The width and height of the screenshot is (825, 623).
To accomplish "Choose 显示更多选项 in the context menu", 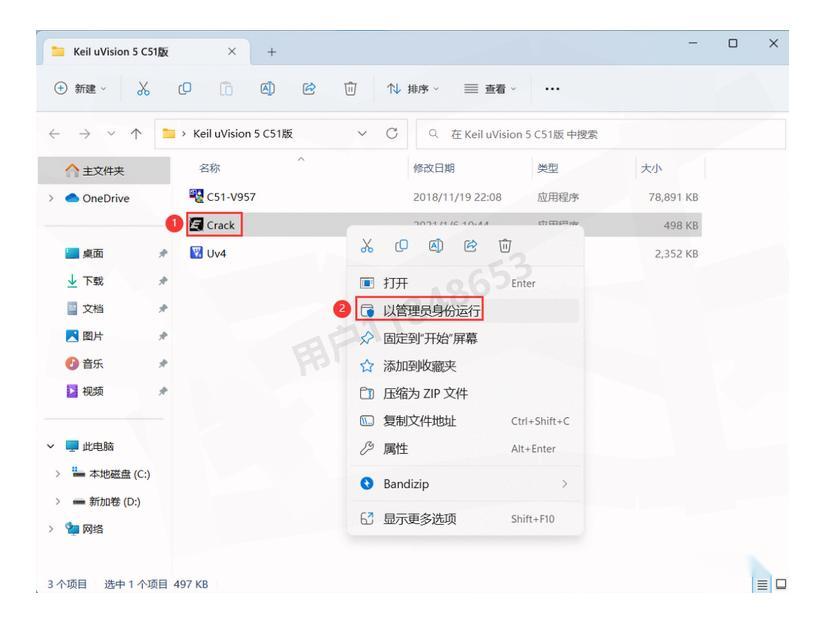I will (466, 519).
